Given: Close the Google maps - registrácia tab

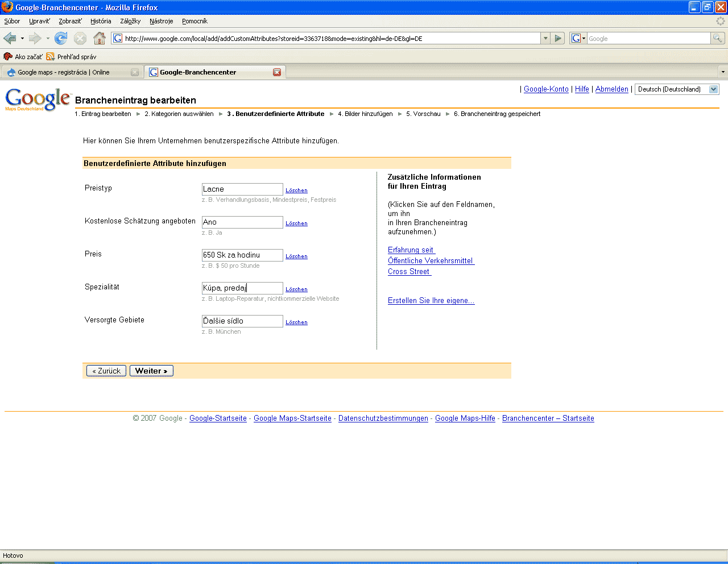Looking at the screenshot, I should 135,72.
